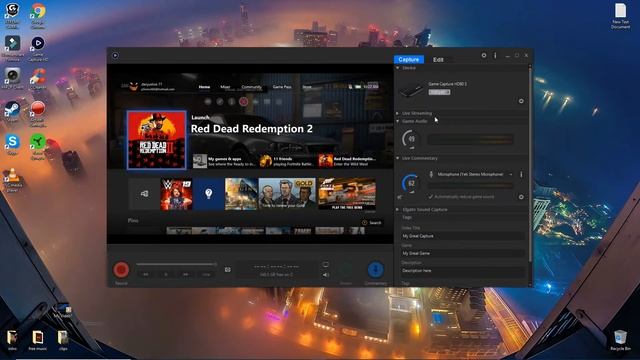The height and width of the screenshot is (360, 640).
Task: Open Skype desktop icon
Action: [12, 145]
